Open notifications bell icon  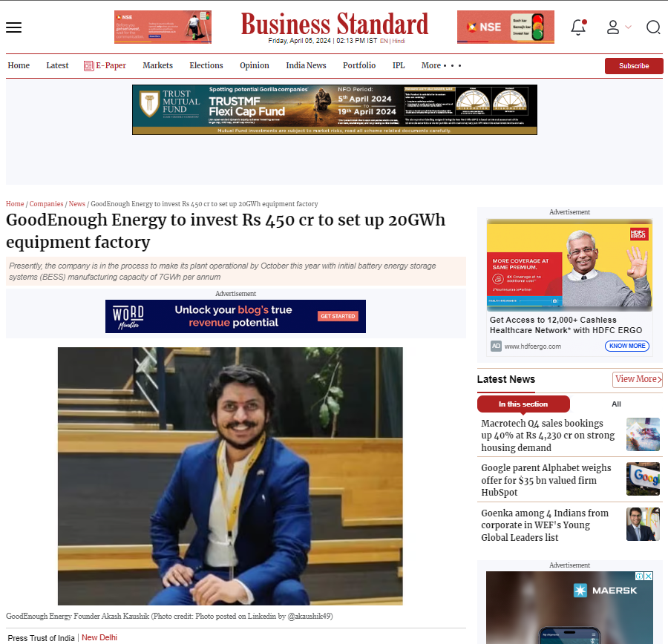[x=578, y=27]
